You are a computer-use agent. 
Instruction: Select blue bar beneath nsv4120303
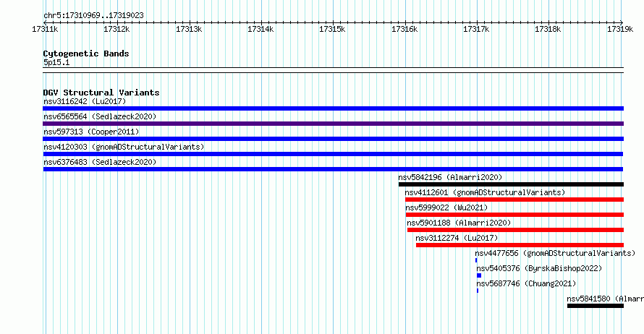[x=333, y=154]
